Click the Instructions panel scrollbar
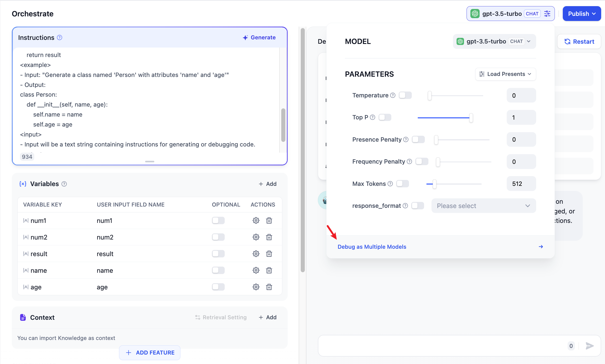The height and width of the screenshot is (364, 605). coord(283,125)
